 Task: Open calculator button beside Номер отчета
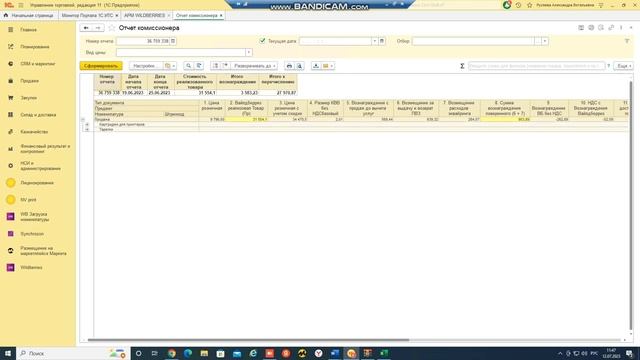173,41
